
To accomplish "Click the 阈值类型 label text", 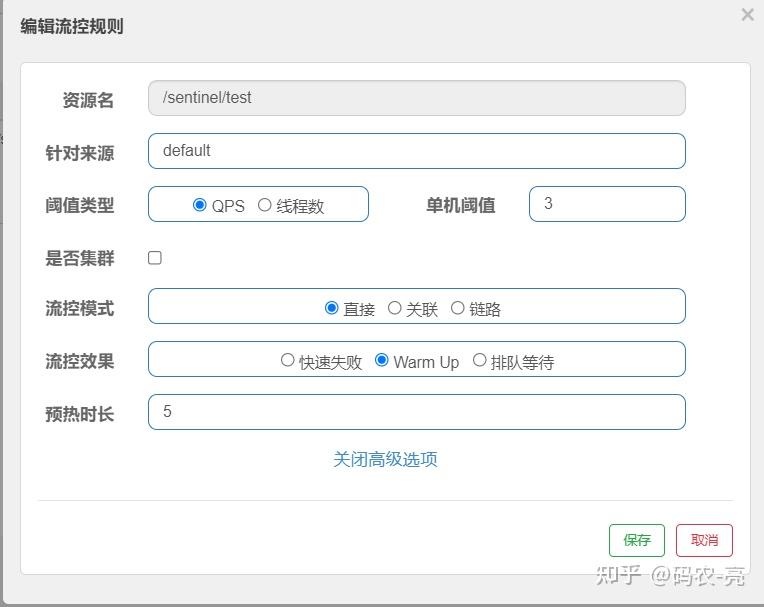I will pyautogui.click(x=80, y=205).
